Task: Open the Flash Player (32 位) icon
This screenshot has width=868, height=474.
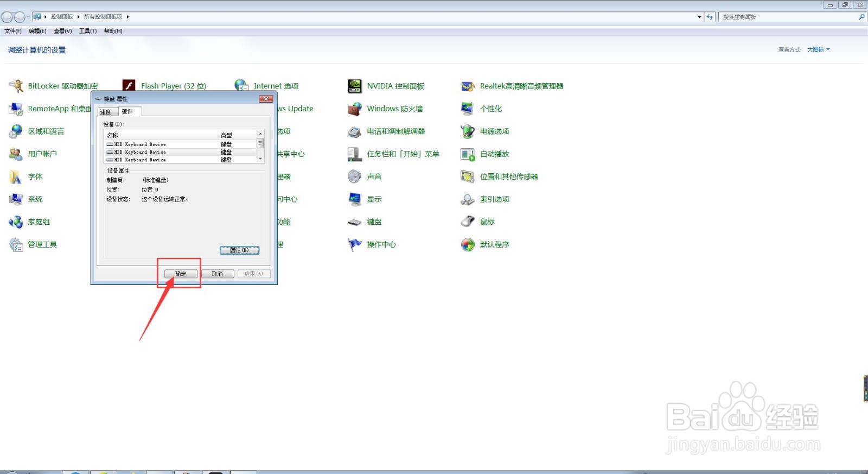Action: pyautogui.click(x=129, y=86)
